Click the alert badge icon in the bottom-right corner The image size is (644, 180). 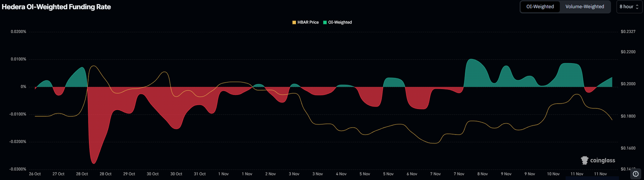pyautogui.click(x=636, y=174)
